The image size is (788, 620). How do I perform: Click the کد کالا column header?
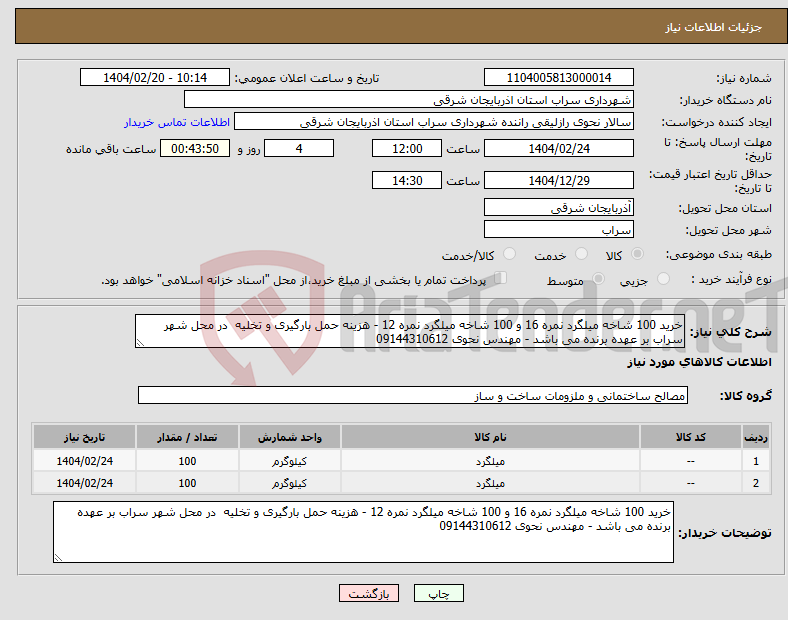coord(691,437)
